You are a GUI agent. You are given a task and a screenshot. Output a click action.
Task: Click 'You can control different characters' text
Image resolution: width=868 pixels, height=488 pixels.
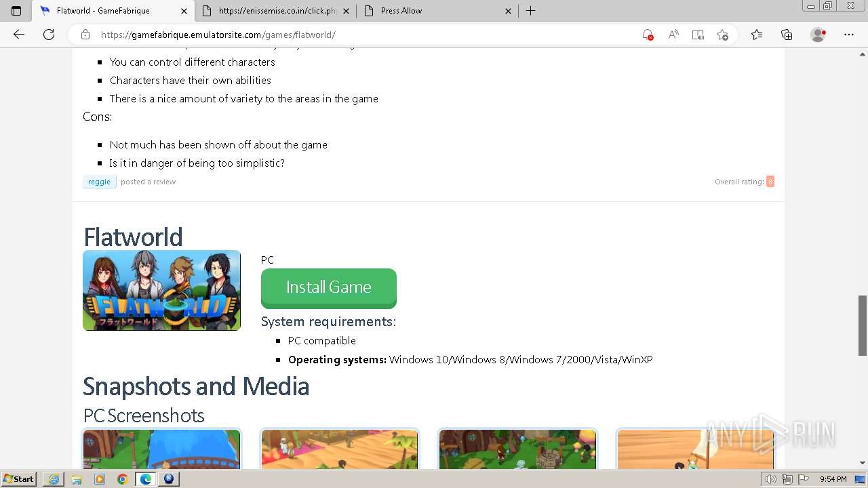pyautogui.click(x=193, y=62)
